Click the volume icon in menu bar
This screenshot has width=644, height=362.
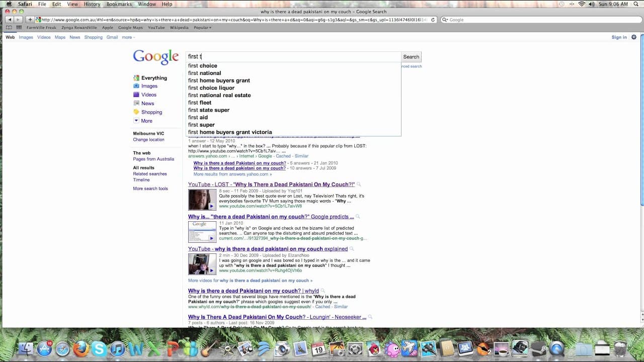click(592, 4)
